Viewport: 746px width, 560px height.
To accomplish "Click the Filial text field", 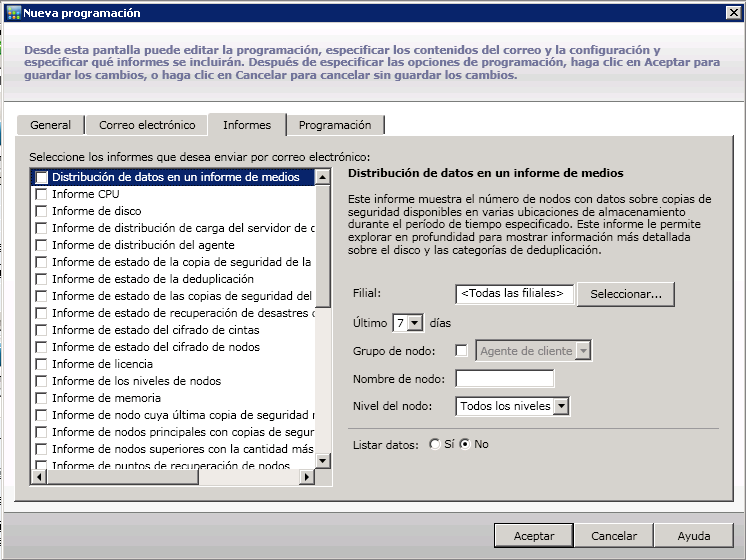I will coord(514,294).
